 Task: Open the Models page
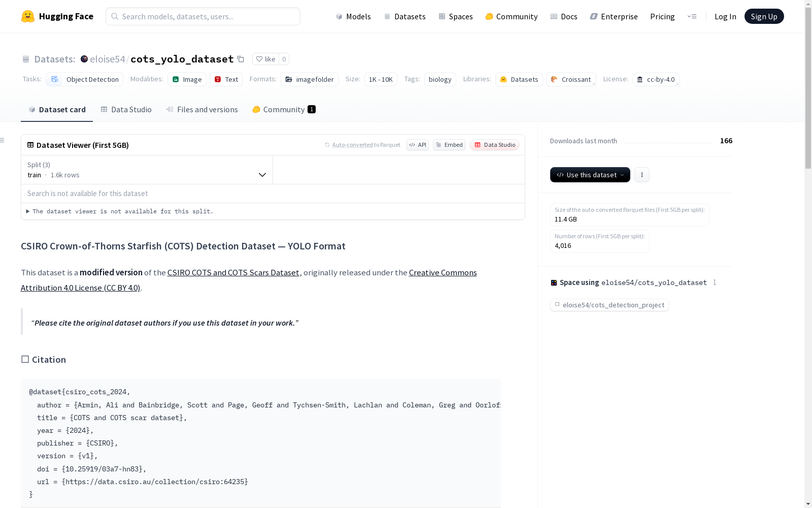tap(353, 16)
